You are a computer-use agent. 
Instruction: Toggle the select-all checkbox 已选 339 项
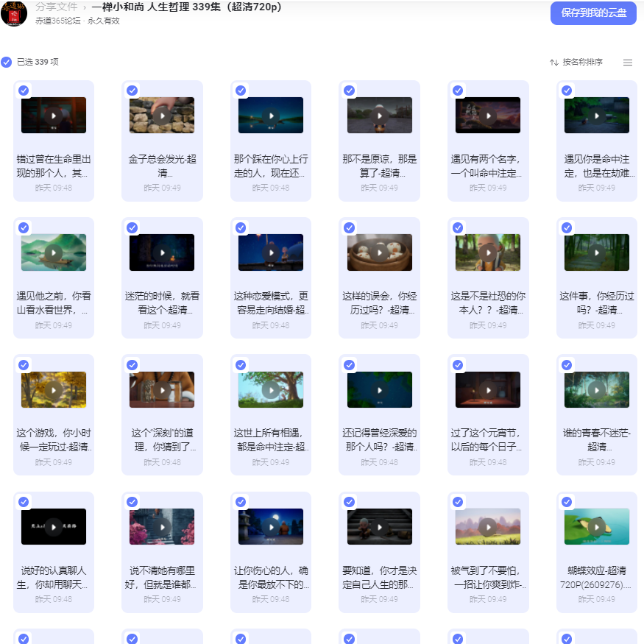[x=6, y=62]
